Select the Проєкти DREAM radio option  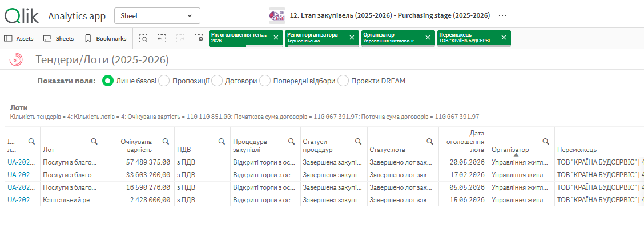[343, 81]
